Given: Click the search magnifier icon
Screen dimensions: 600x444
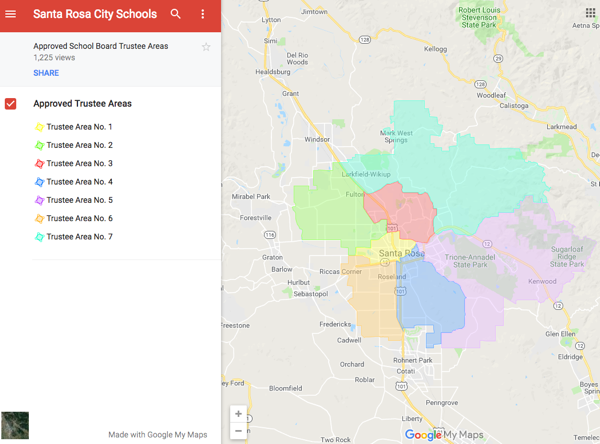Looking at the screenshot, I should click(176, 14).
